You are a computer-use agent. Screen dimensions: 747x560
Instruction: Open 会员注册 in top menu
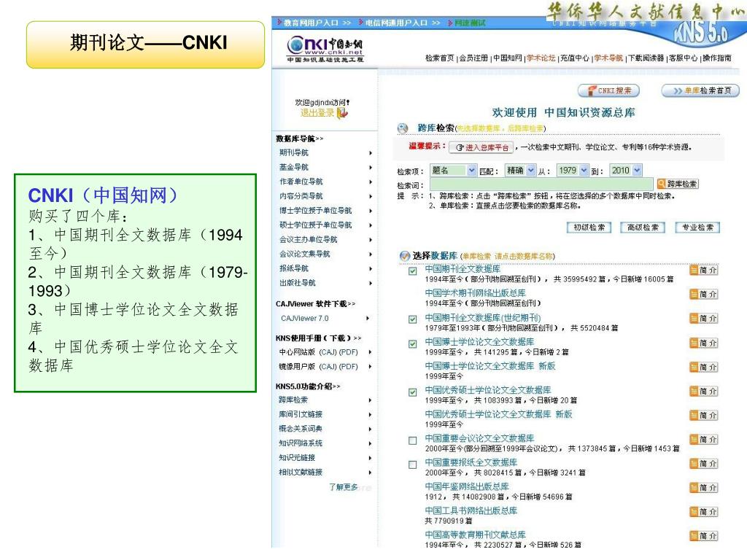(473, 58)
